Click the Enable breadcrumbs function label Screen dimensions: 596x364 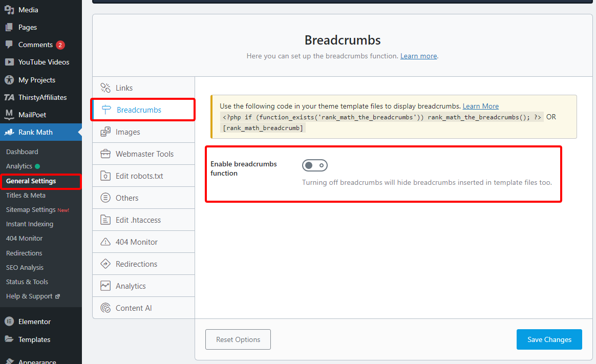point(244,168)
